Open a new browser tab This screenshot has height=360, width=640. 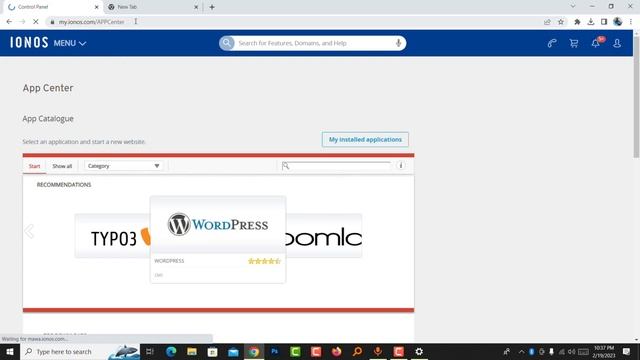point(212,7)
